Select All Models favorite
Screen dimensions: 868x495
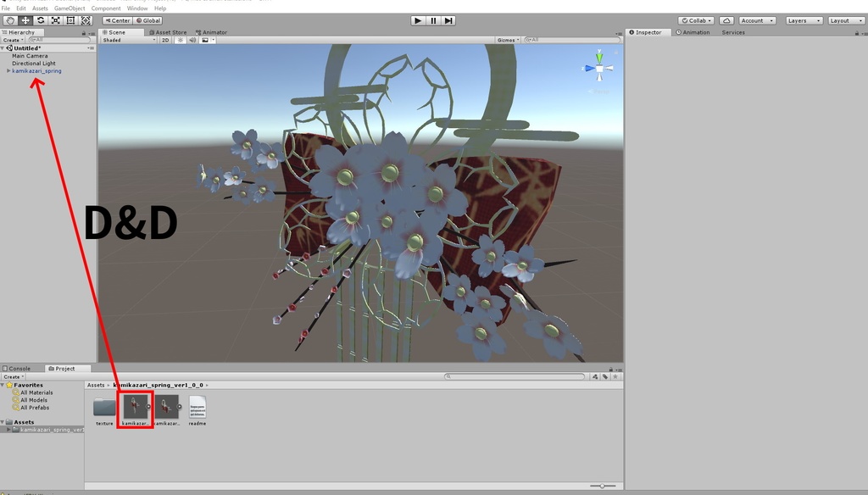30,400
